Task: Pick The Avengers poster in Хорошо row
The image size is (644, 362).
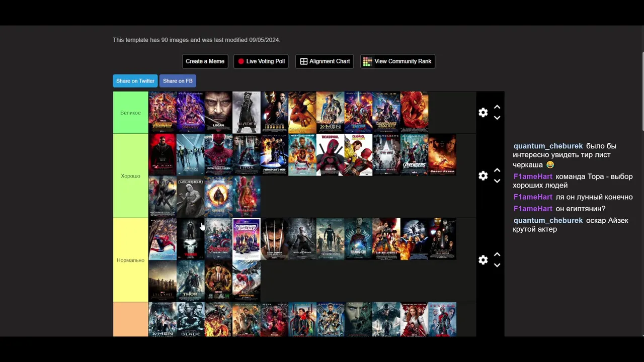Action: [414, 155]
